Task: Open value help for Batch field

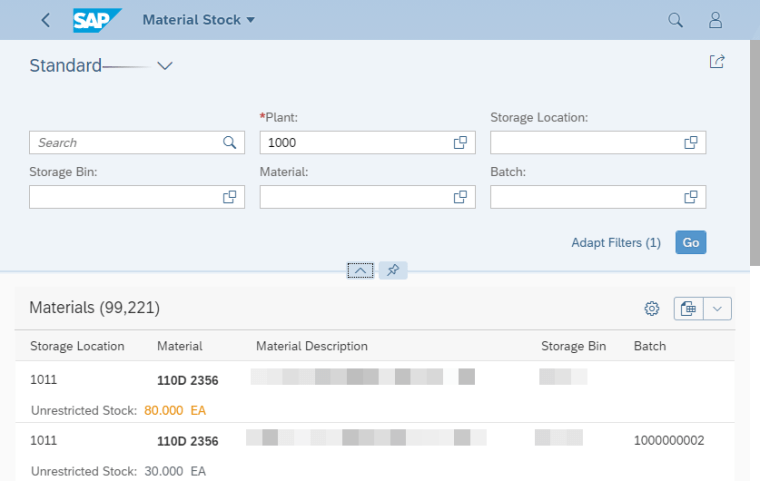Action: (690, 197)
